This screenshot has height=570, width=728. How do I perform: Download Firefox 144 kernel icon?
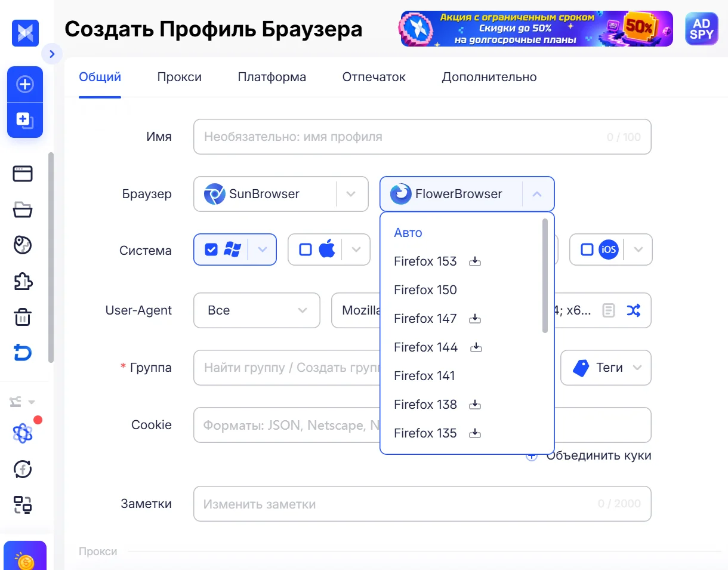coord(476,347)
